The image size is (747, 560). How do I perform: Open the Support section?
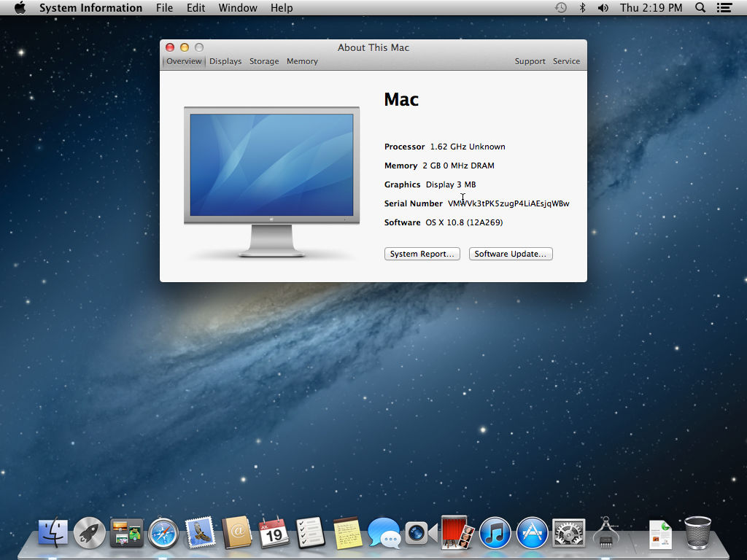(x=530, y=61)
